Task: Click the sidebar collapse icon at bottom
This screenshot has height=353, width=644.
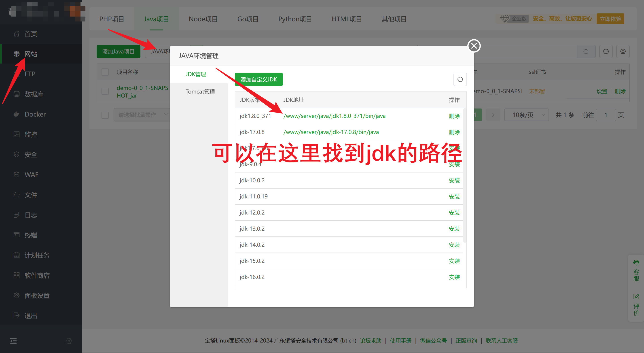Action: [x=13, y=341]
